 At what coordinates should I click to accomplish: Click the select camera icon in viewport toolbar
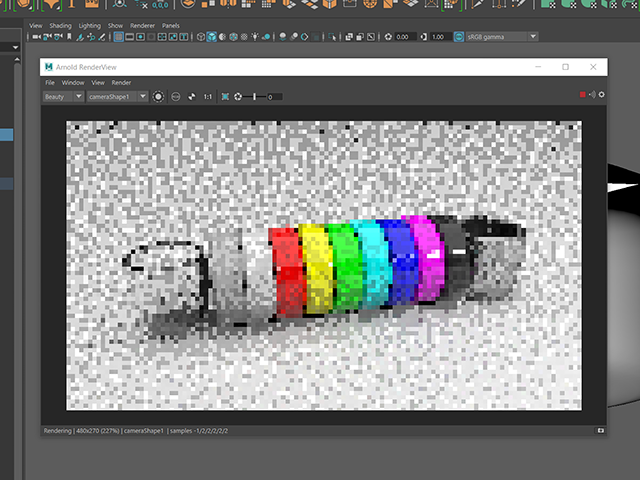pos(36,37)
